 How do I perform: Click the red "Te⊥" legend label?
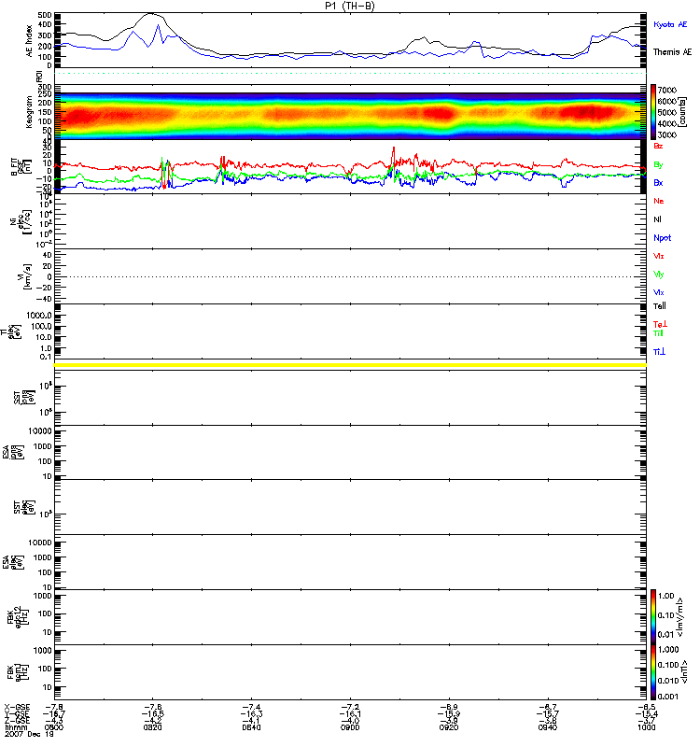[x=660, y=324]
